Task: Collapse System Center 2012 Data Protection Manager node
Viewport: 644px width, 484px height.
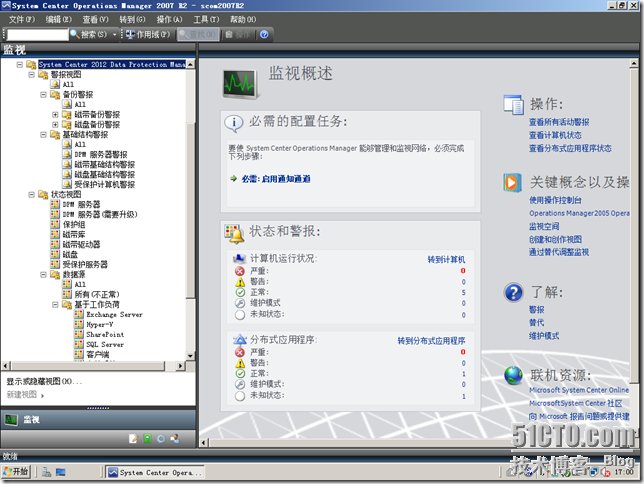Action: coord(19,65)
